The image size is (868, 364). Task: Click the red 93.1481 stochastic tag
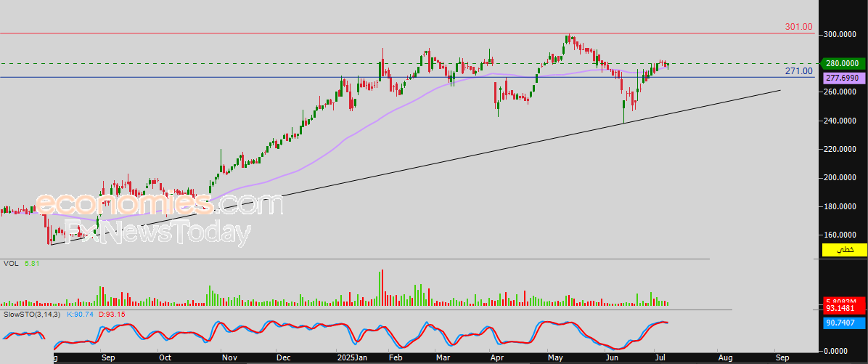(x=844, y=308)
